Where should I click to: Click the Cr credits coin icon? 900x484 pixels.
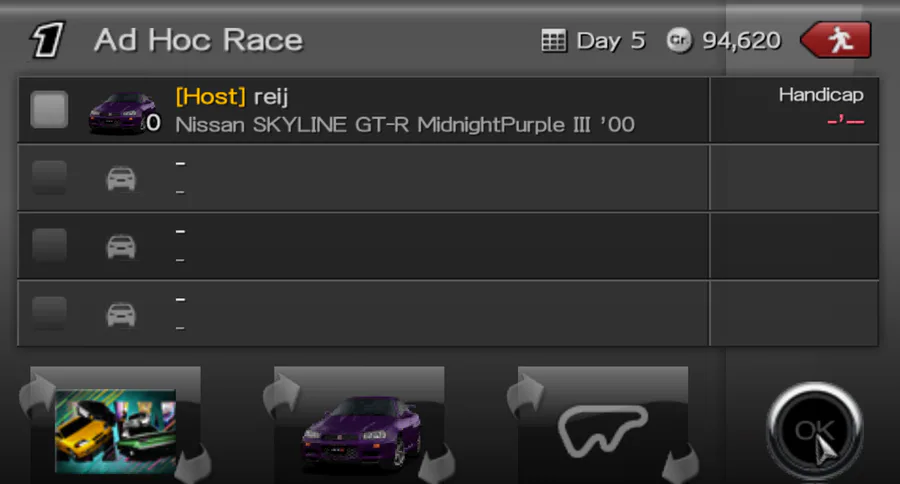click(679, 41)
